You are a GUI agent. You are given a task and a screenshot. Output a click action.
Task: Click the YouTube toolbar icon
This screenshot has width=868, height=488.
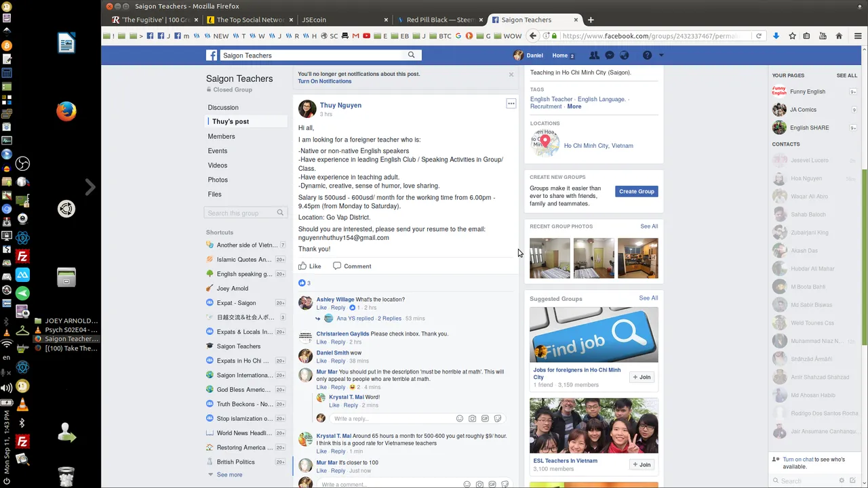pos(822,36)
